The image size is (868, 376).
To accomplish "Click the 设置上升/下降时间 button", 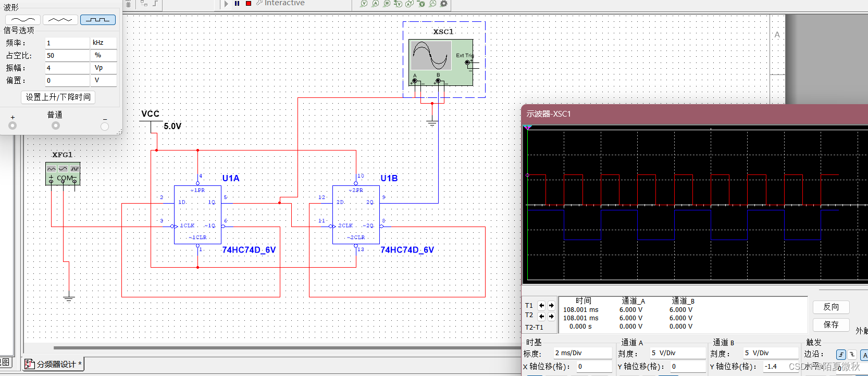I will coord(58,97).
